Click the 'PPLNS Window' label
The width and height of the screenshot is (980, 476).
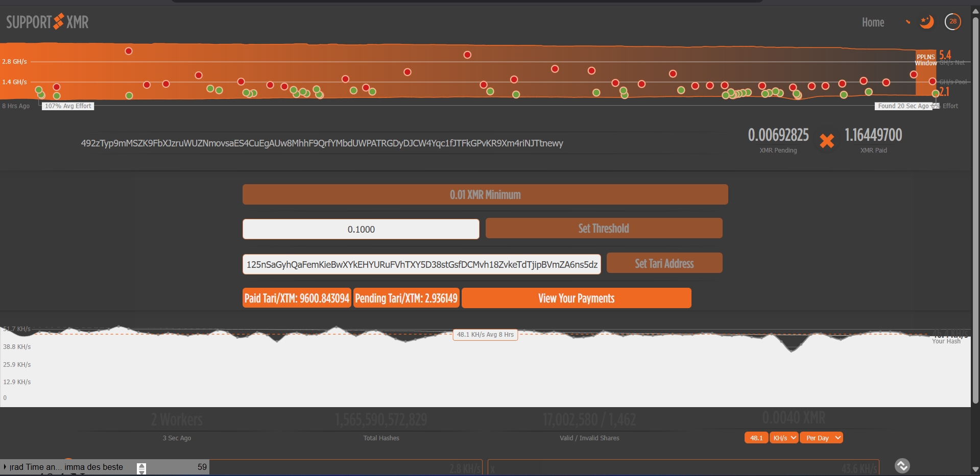coord(926,60)
